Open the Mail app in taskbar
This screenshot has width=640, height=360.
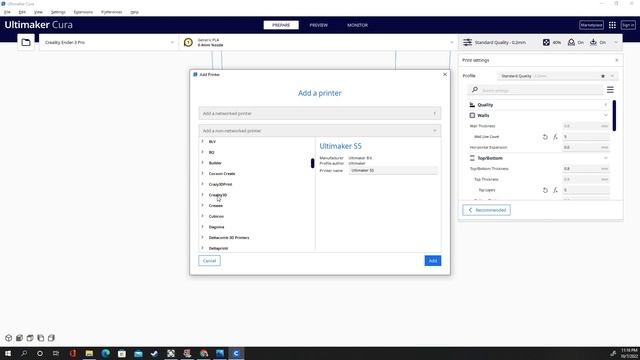pos(138,353)
